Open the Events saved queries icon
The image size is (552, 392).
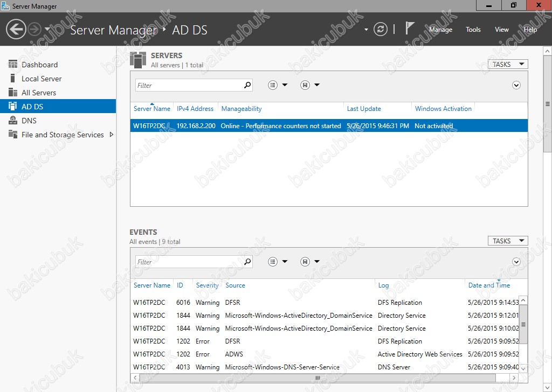click(305, 262)
